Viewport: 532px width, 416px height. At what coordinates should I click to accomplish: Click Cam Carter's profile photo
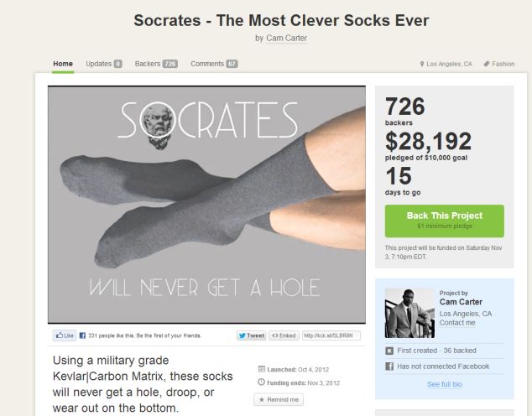pyautogui.click(x=409, y=313)
